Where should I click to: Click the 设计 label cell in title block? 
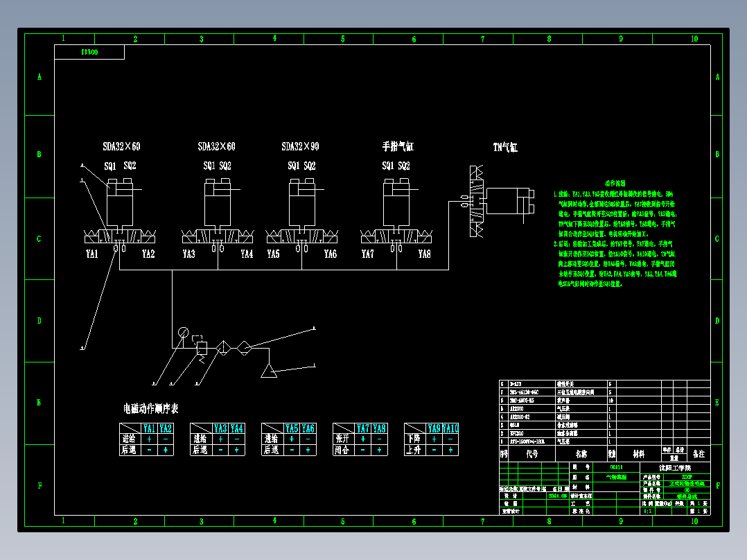pos(510,496)
